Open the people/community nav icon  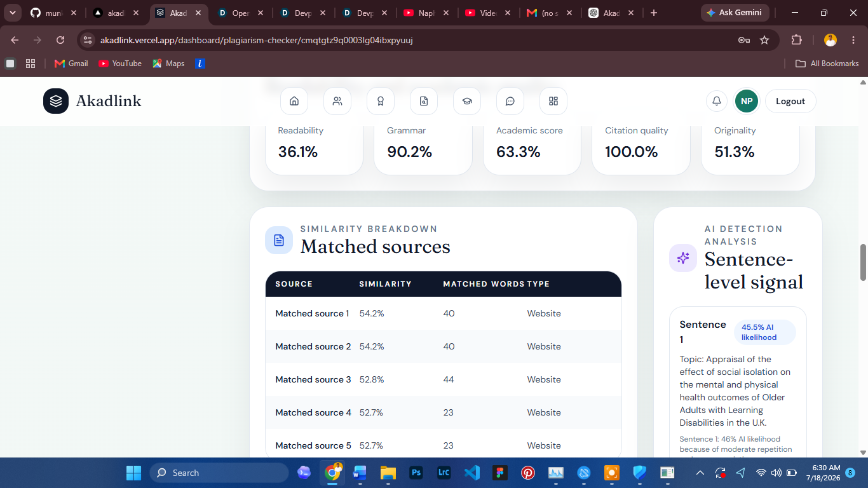click(337, 101)
